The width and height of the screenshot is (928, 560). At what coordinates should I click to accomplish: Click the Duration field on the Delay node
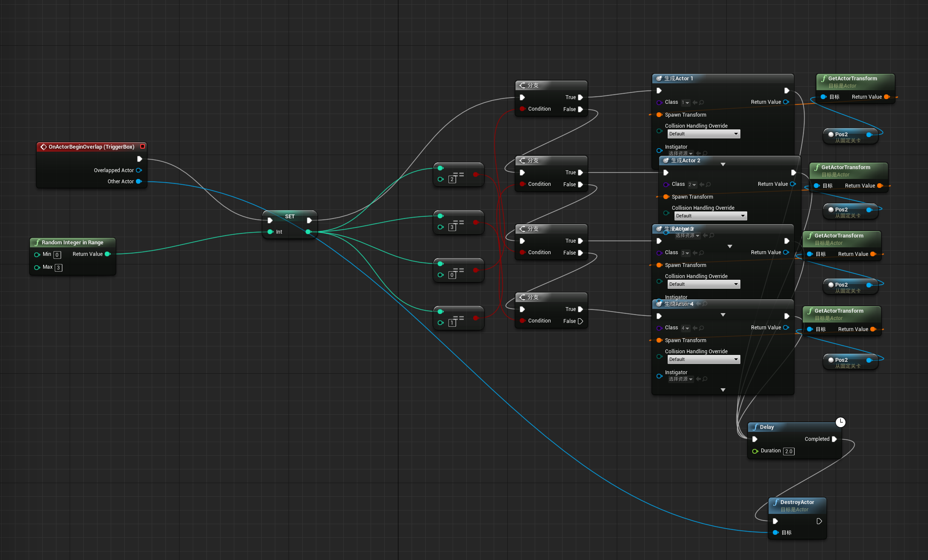tap(789, 451)
